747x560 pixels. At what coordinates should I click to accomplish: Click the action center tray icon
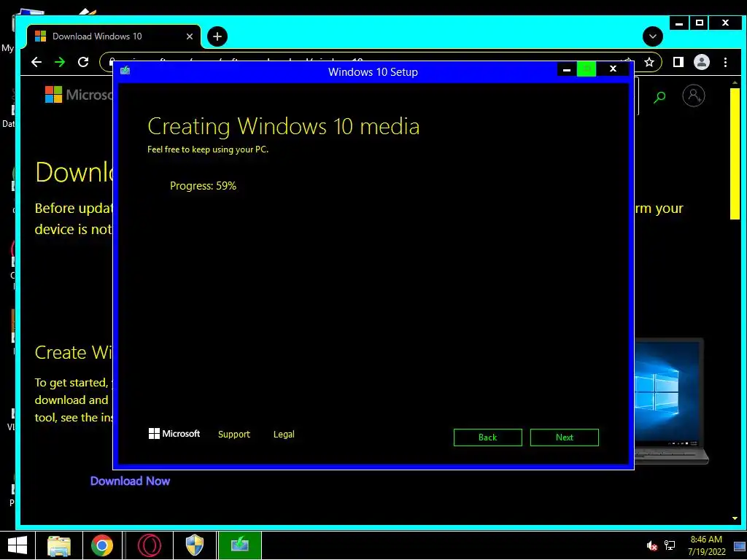[740, 546]
